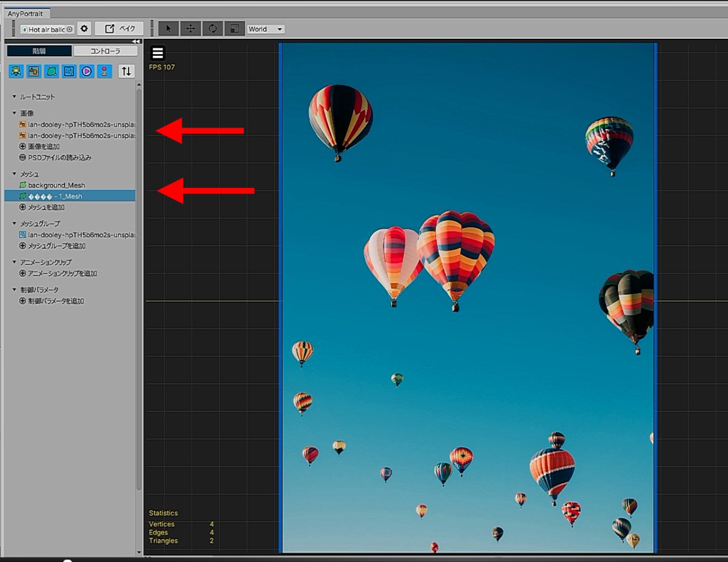Choose the Move gizmo tool

tap(190, 28)
